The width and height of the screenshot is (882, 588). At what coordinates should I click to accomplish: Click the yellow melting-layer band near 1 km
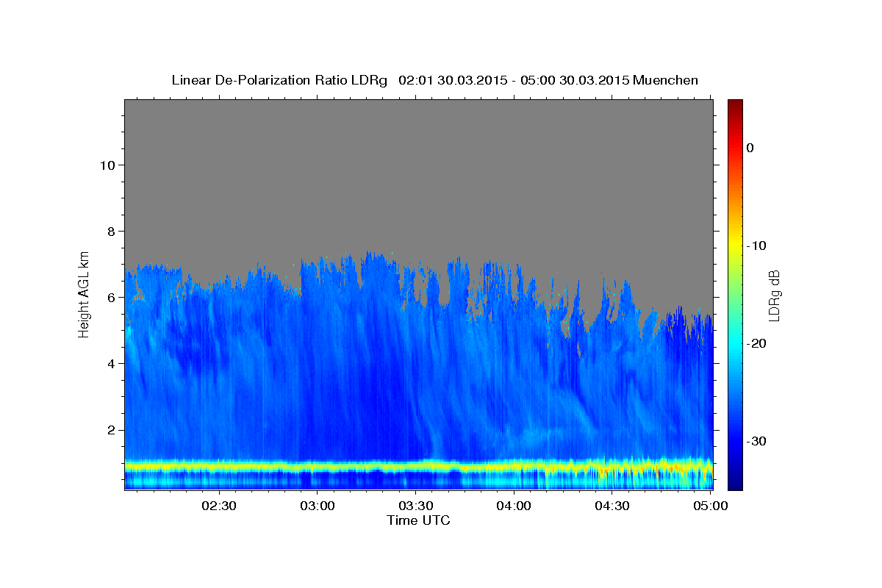(x=419, y=465)
